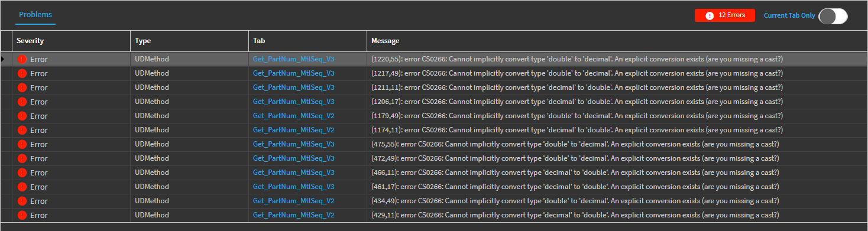Click the warning icon in the 12 Errors badge
The width and height of the screenshot is (868, 231).
[x=710, y=15]
